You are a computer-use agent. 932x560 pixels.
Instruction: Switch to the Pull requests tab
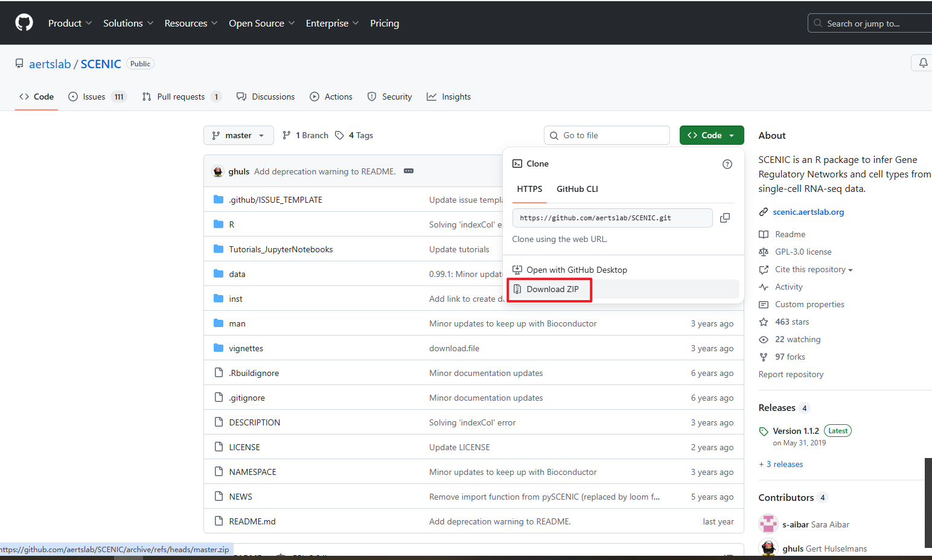(x=182, y=97)
